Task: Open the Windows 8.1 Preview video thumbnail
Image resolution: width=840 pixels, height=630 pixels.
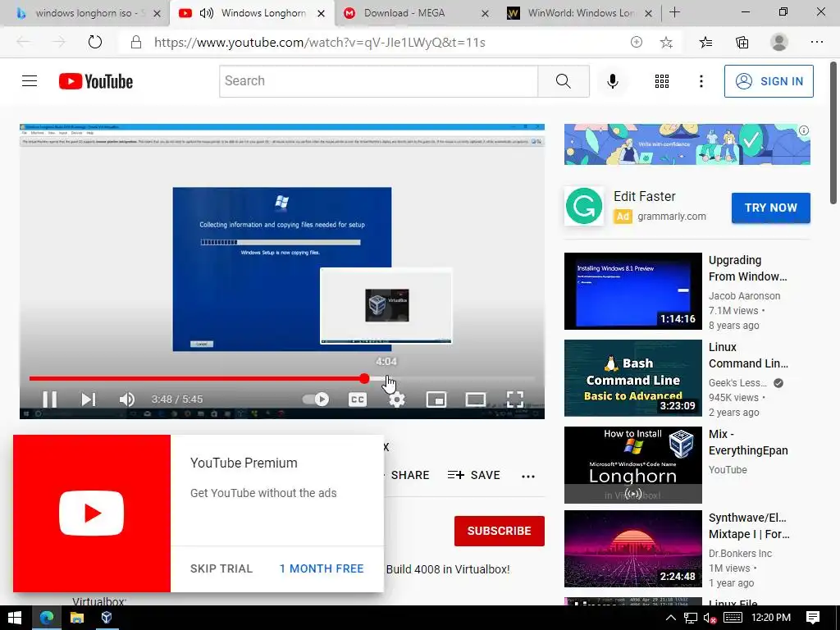Action: point(632,291)
